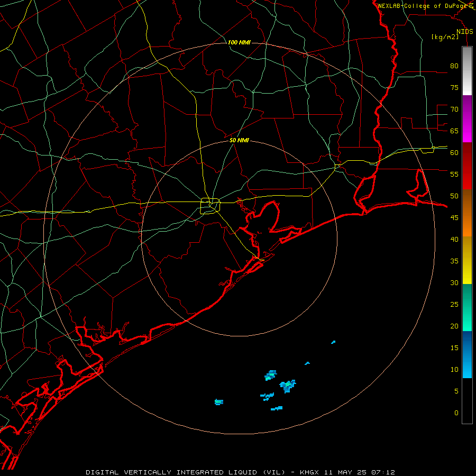Click the value "70" on the scale
Viewport: 476px width, 476px height.
454,109
